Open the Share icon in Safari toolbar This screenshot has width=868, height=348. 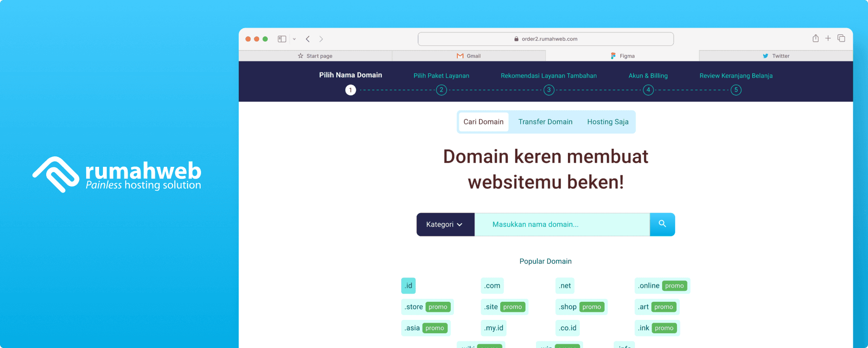[816, 38]
